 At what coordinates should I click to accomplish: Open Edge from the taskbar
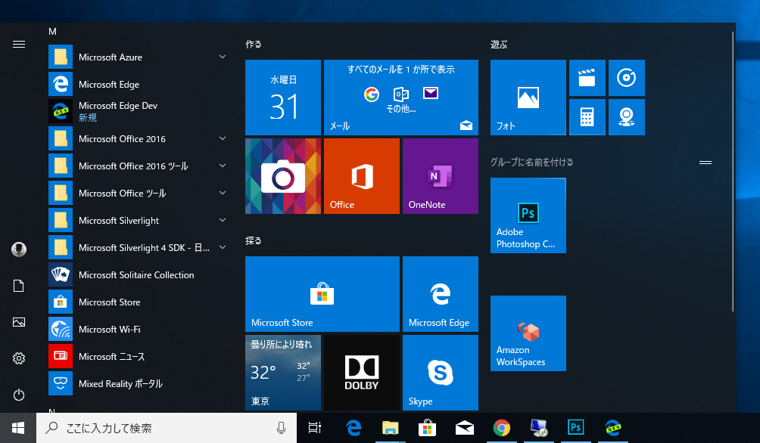pos(353,427)
